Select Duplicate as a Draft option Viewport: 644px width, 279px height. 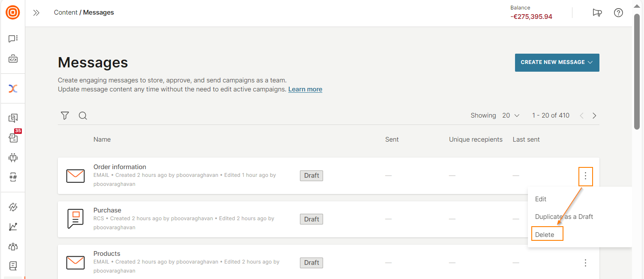564,217
